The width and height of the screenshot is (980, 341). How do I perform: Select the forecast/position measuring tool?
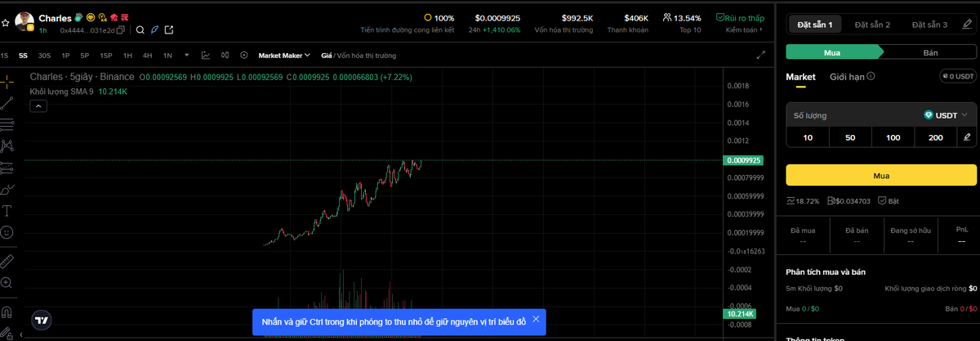[7, 168]
